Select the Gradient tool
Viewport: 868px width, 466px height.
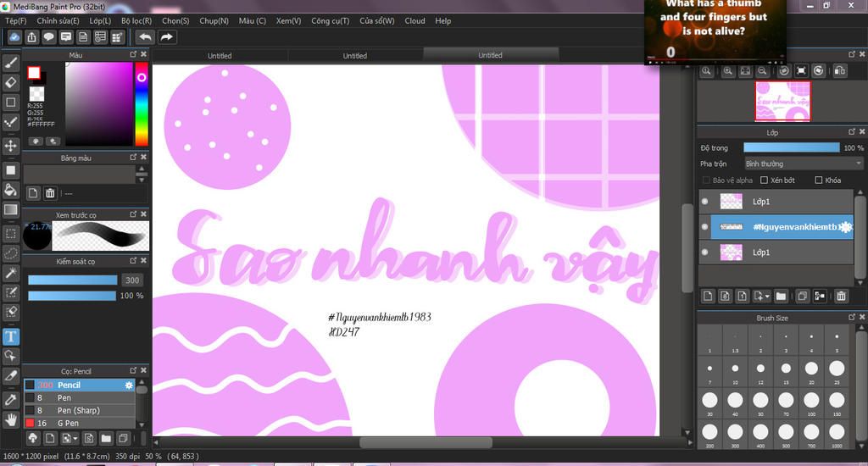[x=10, y=209]
